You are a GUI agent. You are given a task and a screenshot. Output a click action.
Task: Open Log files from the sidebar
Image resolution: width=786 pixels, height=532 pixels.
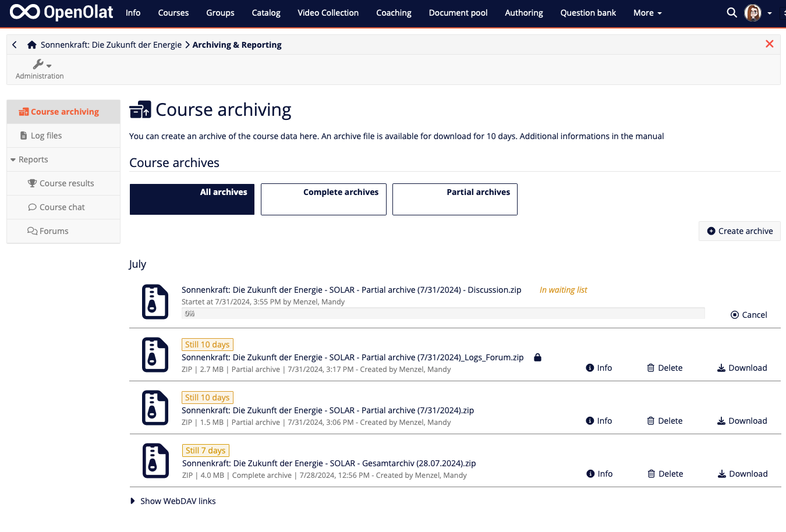[x=45, y=135]
